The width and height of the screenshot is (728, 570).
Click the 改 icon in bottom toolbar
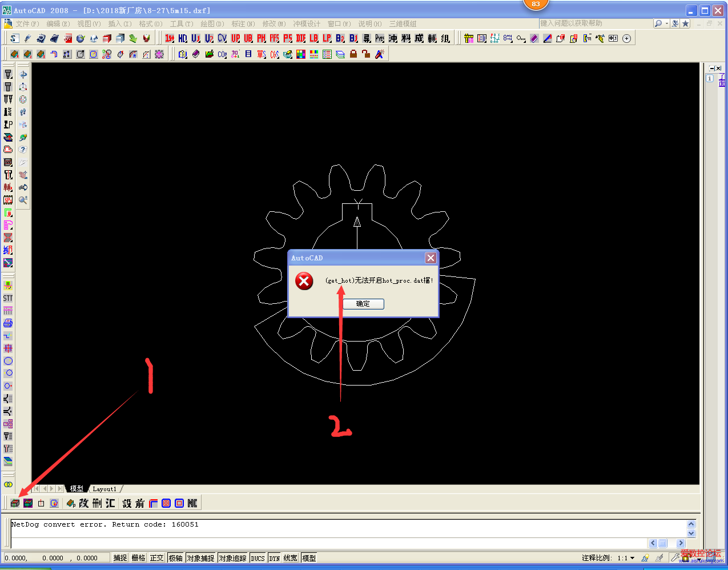[x=84, y=503]
